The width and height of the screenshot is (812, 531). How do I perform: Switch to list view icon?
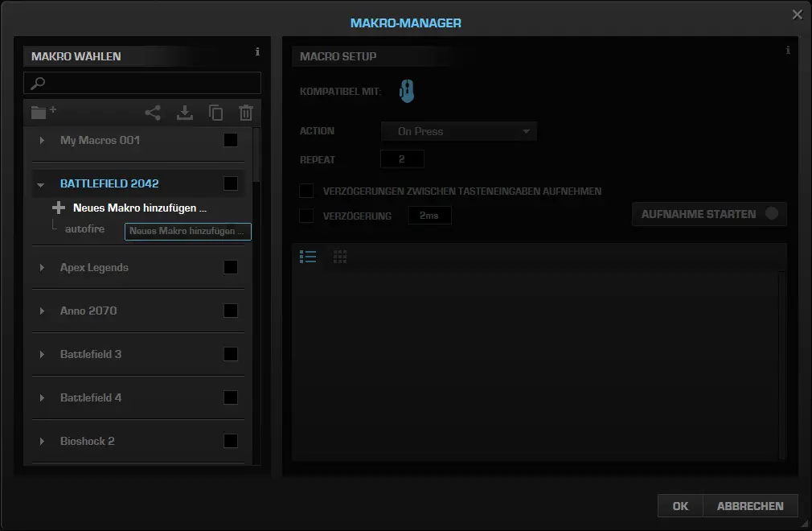(308, 257)
